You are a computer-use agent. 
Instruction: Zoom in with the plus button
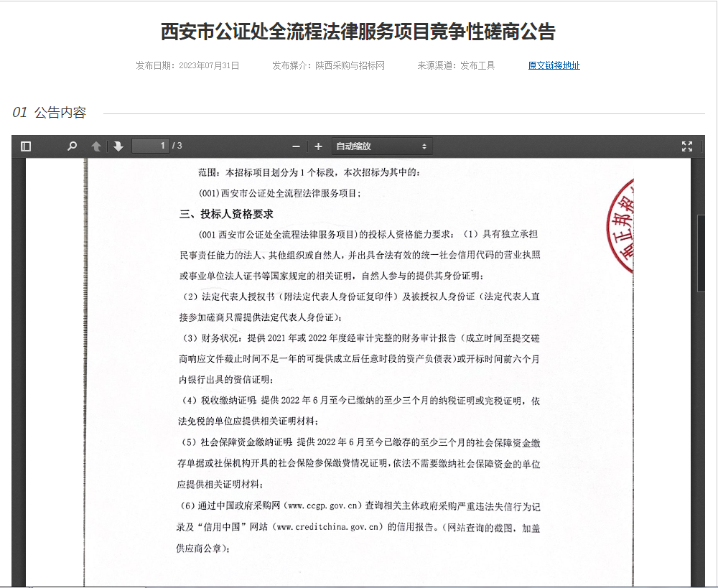(x=318, y=146)
